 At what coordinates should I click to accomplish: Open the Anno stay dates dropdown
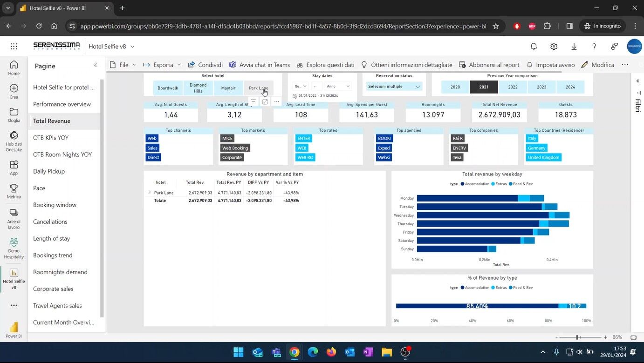[338, 86]
